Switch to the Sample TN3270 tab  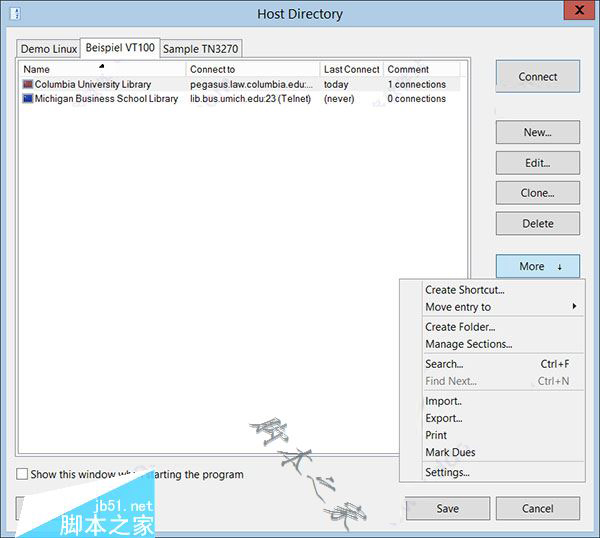pos(201,49)
